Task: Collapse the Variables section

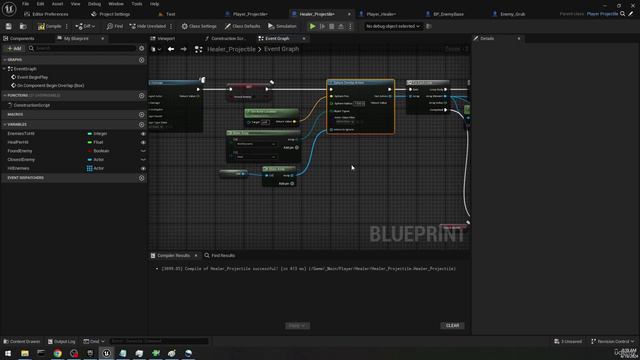Action: click(5, 124)
